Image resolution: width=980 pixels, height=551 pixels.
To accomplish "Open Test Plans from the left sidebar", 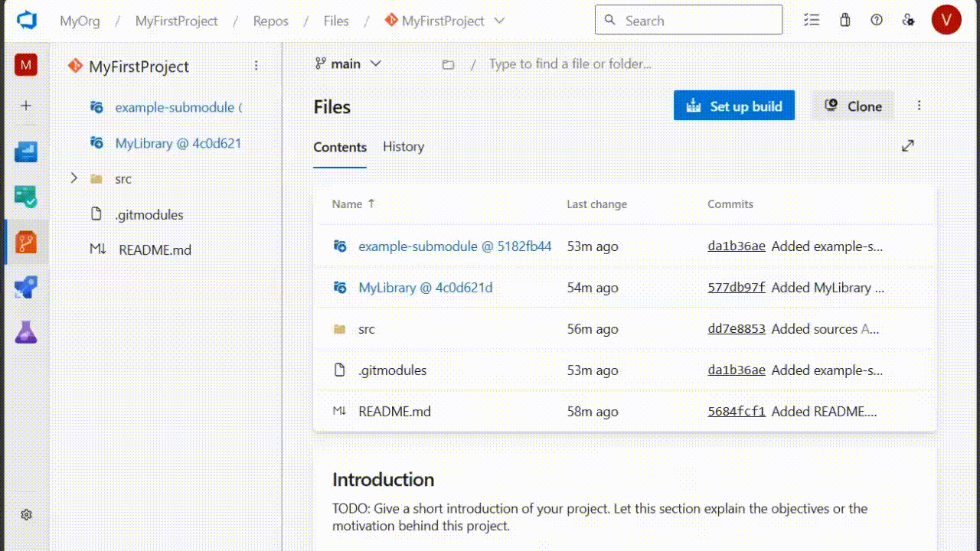I will [26, 332].
